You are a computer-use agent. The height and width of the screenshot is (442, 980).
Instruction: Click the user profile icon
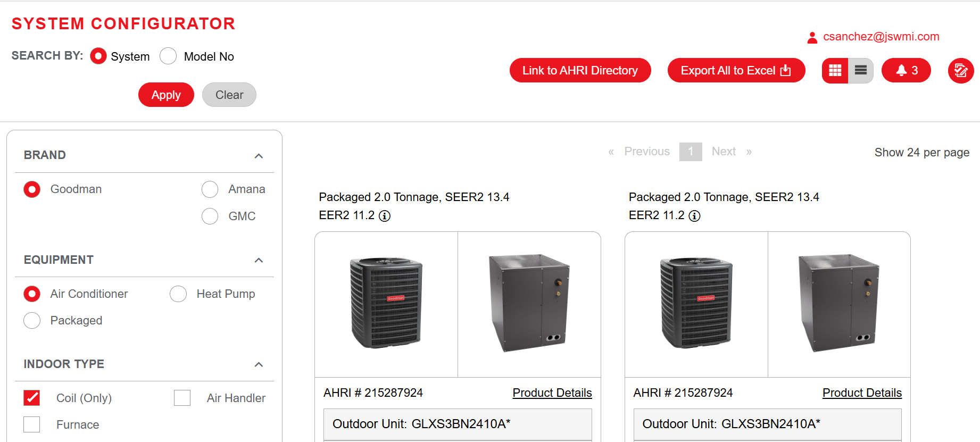click(812, 37)
